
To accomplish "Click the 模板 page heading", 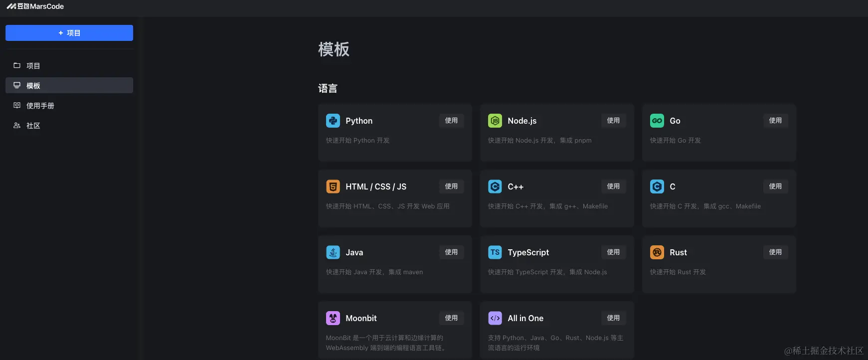I will coord(334,49).
